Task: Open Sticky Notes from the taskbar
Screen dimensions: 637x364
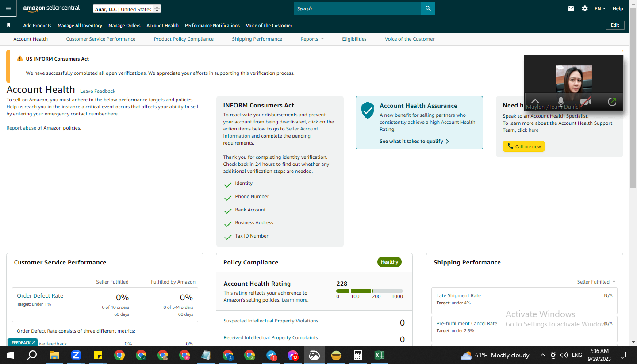Action: click(x=98, y=355)
